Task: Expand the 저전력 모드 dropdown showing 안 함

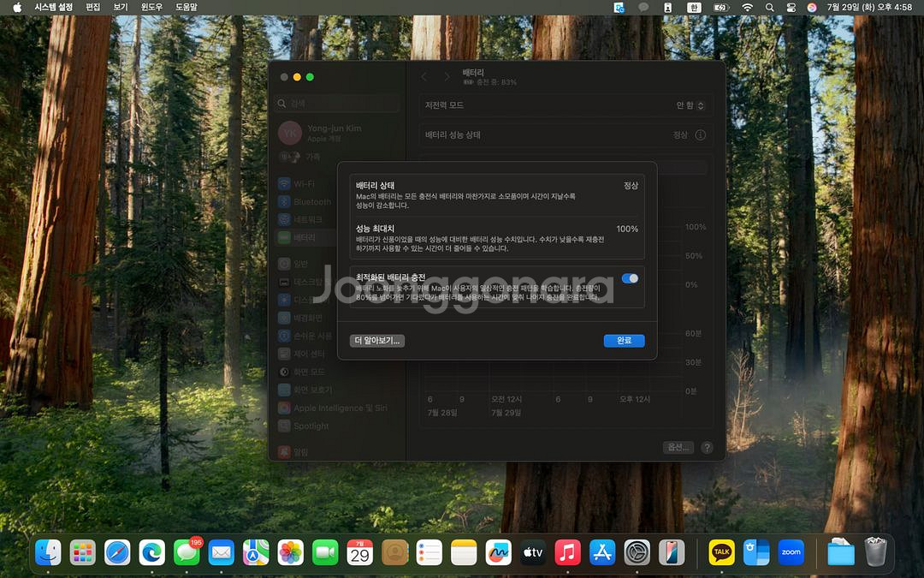Action: 690,105
